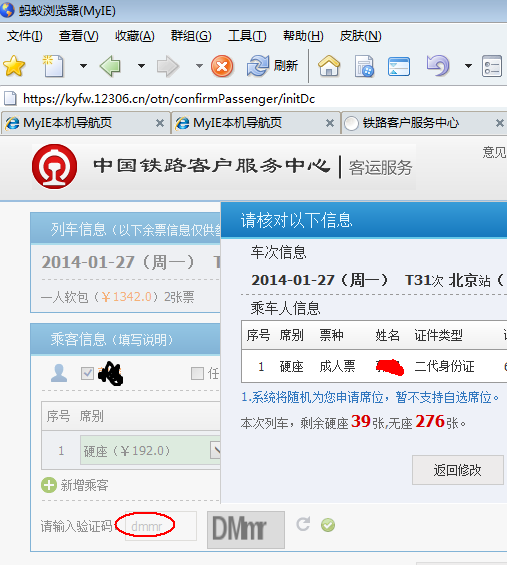Click the T31次 train number text

coord(424,280)
